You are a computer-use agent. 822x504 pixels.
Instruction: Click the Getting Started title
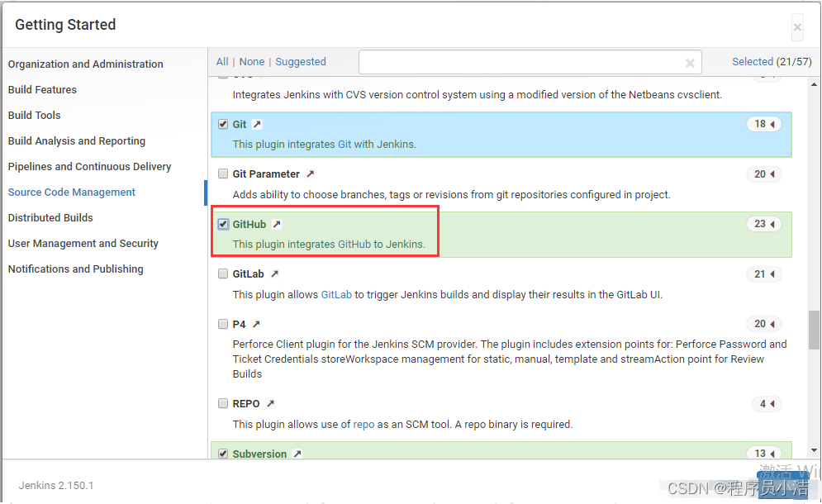click(x=65, y=25)
